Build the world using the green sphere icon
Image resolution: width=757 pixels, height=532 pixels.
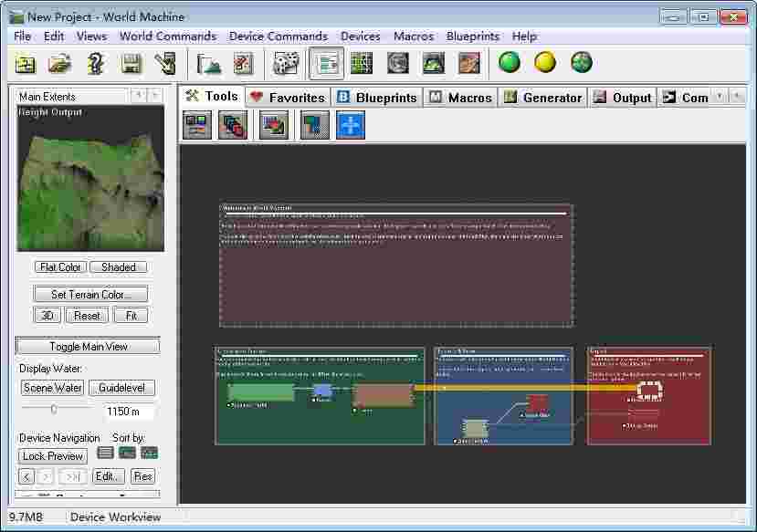coord(510,63)
